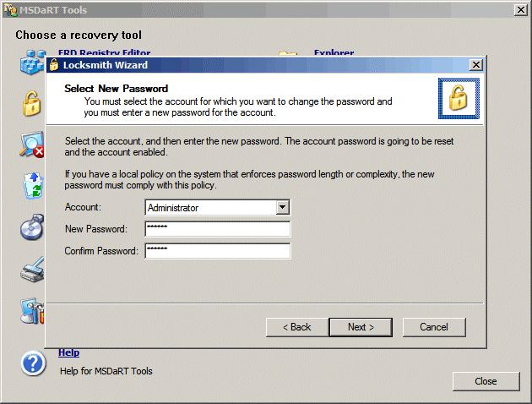Click the "New Password:" label
The height and width of the screenshot is (404, 532).
click(x=96, y=229)
